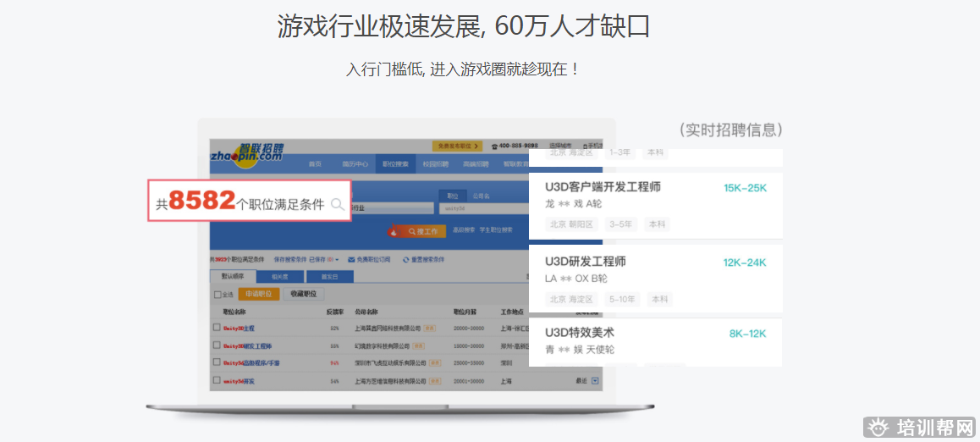Click the 培训帮网 watermark logo
Screen dimensions: 980x442
click(x=920, y=428)
